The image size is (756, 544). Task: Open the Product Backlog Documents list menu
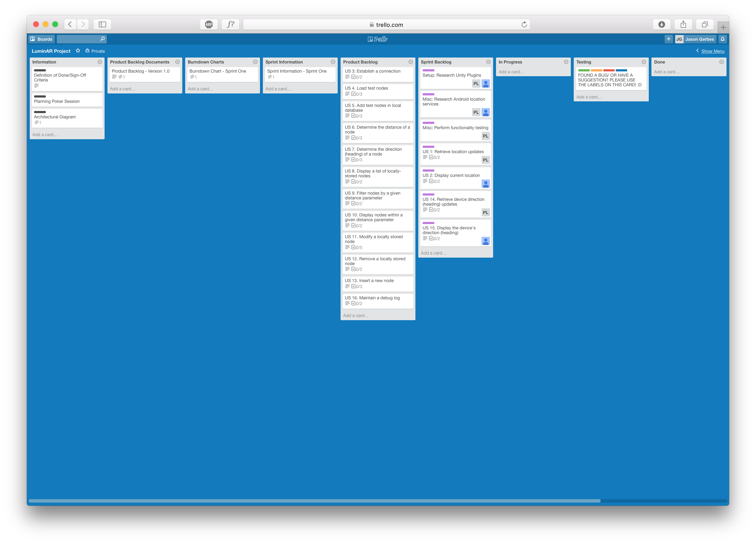click(177, 62)
